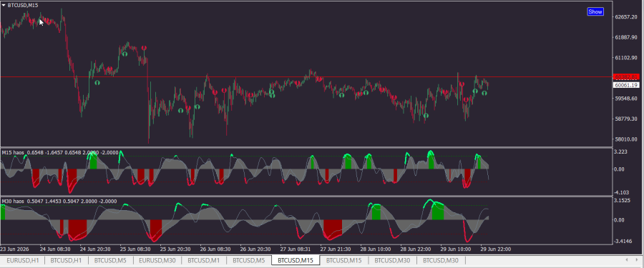This screenshot has width=644, height=268.
Task: Click the 59548.60 price axis value
Action: point(625,99)
